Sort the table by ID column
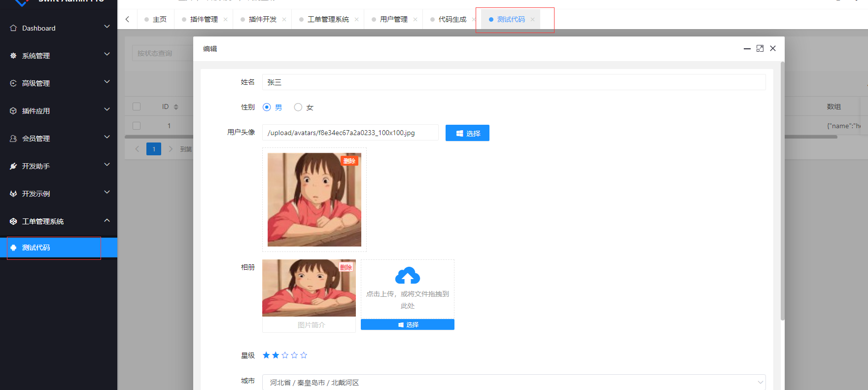868x390 pixels. 176,106
